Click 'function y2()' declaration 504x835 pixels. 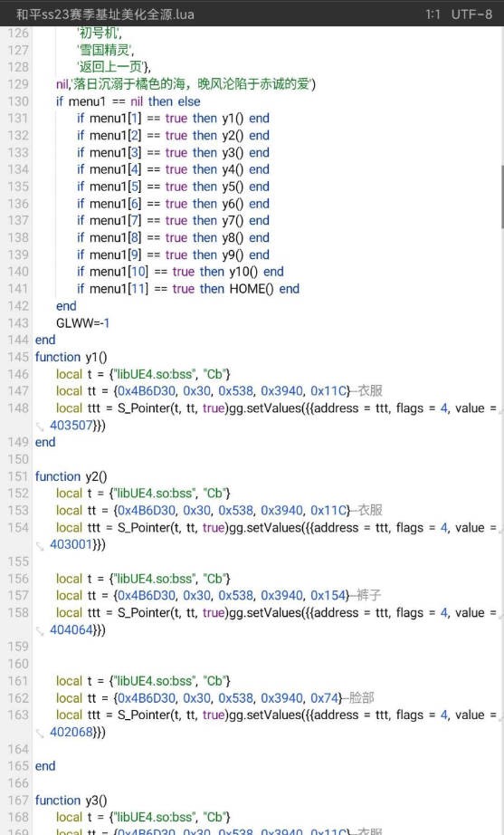coord(71,476)
